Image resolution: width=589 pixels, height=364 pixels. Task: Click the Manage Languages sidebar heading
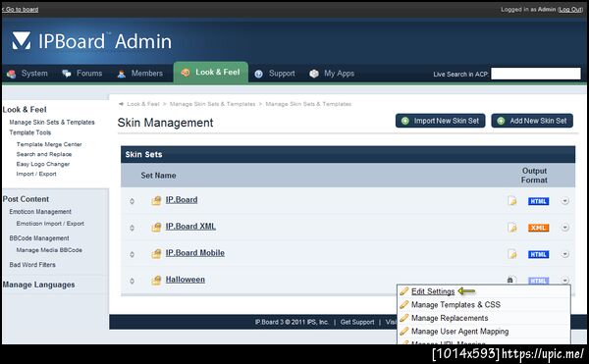[38, 285]
